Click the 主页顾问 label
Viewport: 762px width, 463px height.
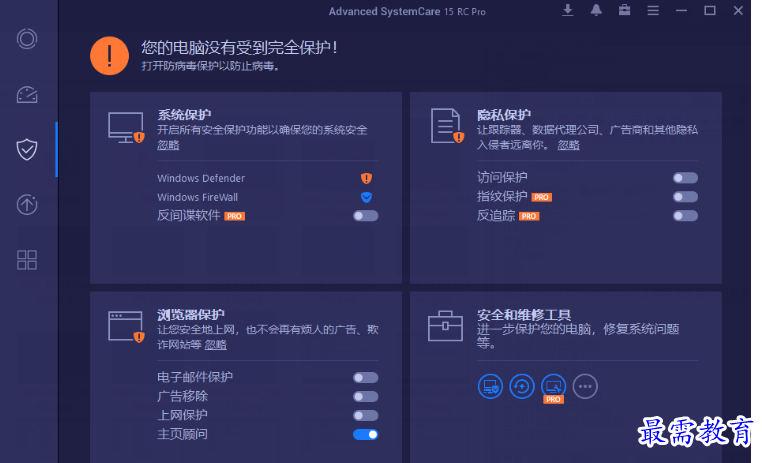(182, 434)
